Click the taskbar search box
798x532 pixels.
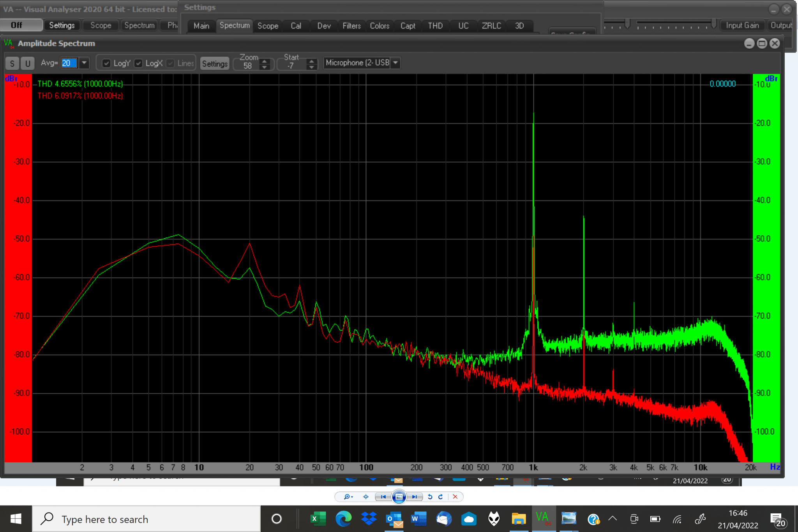146,519
